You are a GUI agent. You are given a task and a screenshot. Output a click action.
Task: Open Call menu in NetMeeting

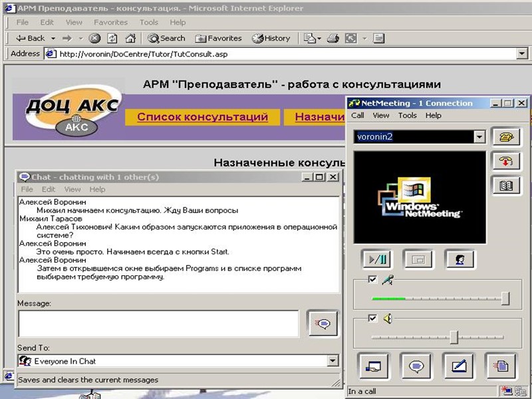click(x=358, y=115)
